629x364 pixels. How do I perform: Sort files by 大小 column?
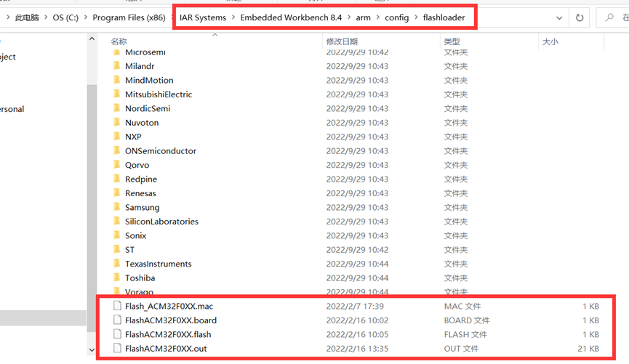click(549, 42)
